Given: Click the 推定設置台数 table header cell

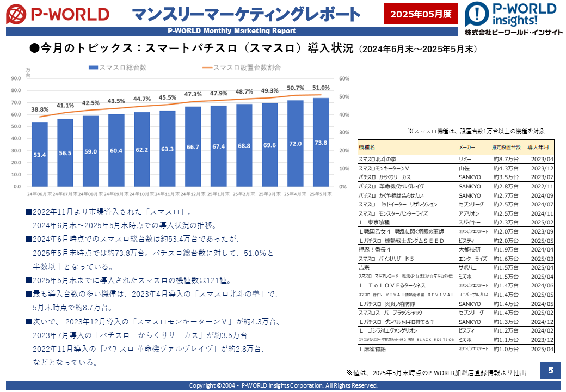Looking at the screenshot, I should 506,147.
